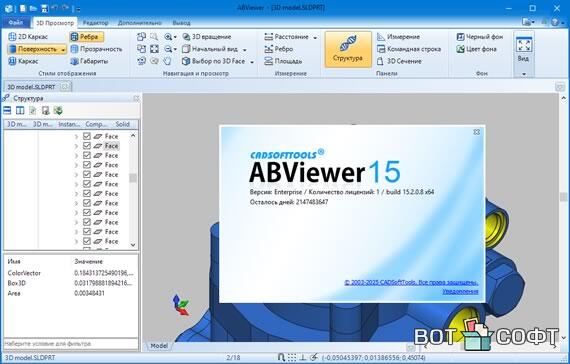
Task: Open the Файл menu
Action: pyautogui.click(x=15, y=23)
